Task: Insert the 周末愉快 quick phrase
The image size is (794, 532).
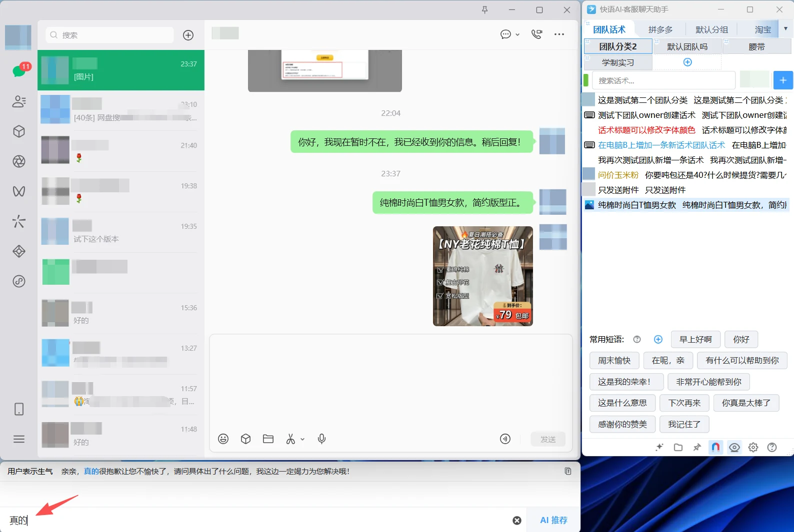Action: click(614, 360)
